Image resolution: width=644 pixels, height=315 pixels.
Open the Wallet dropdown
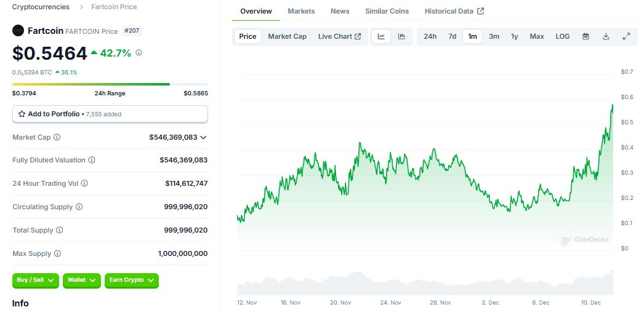pos(82,281)
